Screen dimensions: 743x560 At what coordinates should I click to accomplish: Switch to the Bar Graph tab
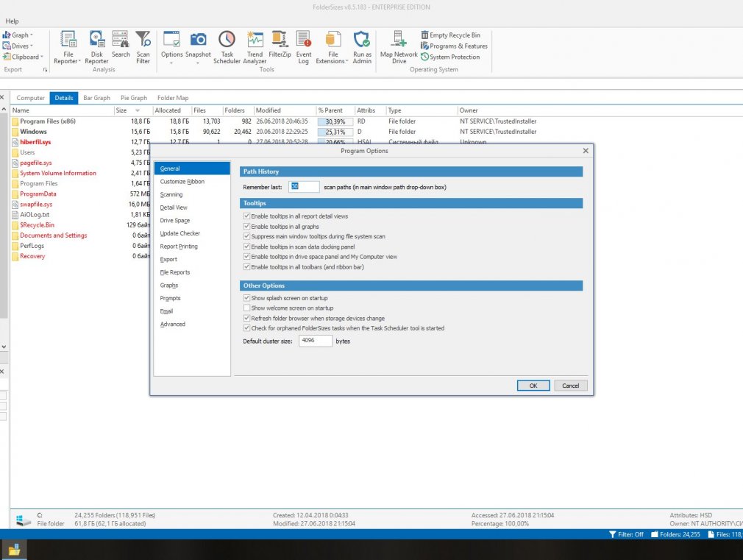tap(96, 98)
